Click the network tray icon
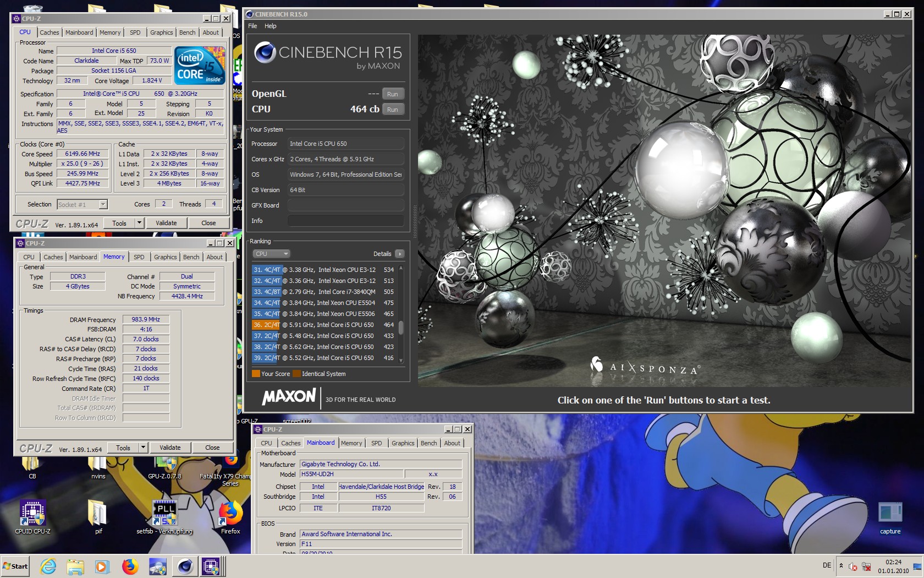Screen dimensions: 924x578 [866, 566]
